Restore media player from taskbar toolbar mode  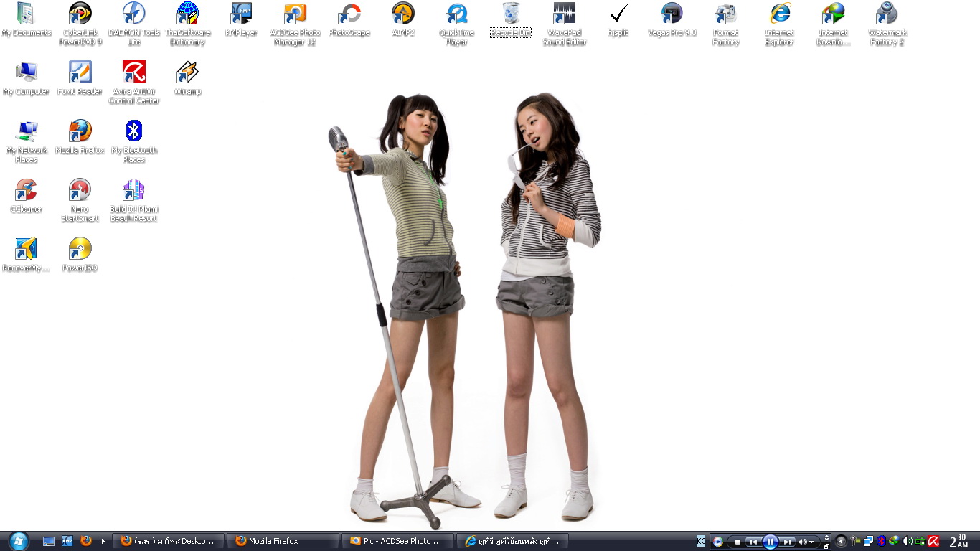[x=826, y=547]
